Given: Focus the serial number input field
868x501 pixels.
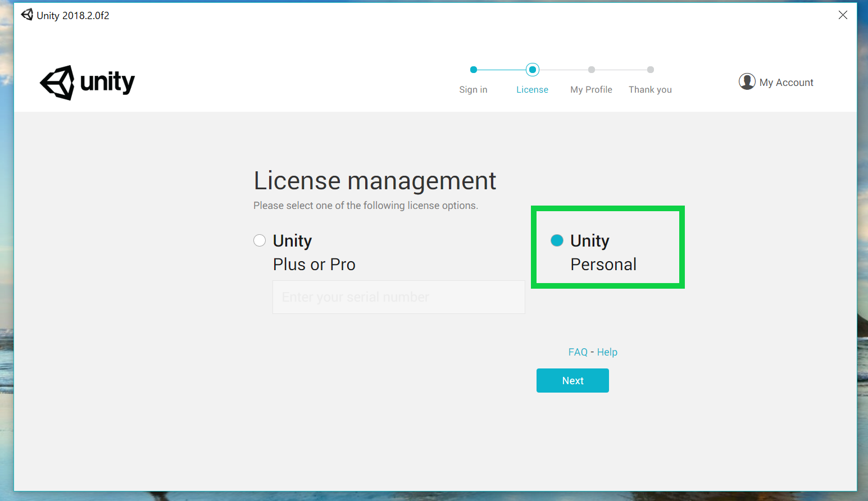Looking at the screenshot, I should point(398,297).
